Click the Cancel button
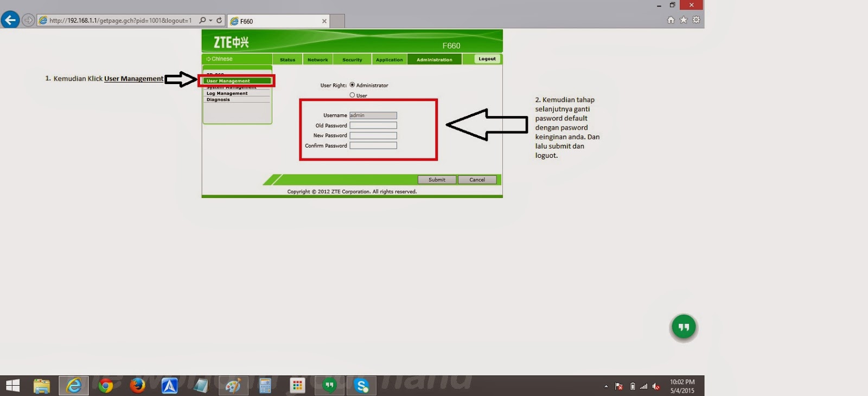The image size is (868, 396). click(477, 180)
